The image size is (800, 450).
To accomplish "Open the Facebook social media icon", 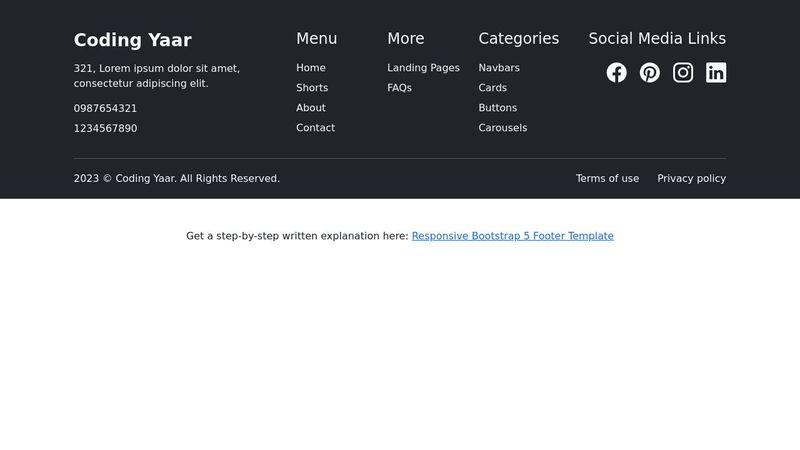I will 616,73.
